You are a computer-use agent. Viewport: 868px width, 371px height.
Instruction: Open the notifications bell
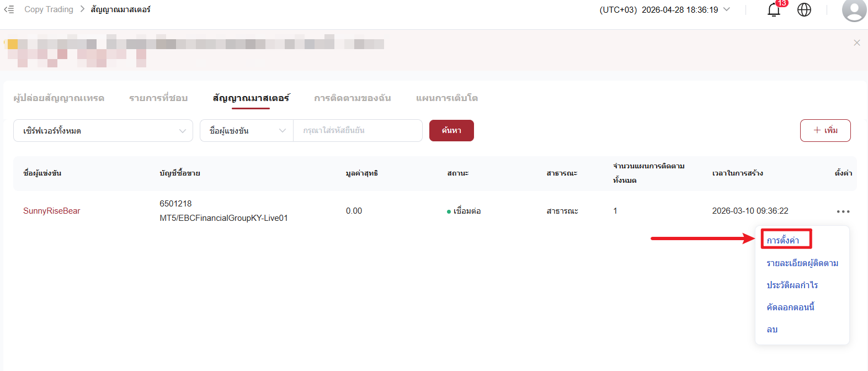774,9
